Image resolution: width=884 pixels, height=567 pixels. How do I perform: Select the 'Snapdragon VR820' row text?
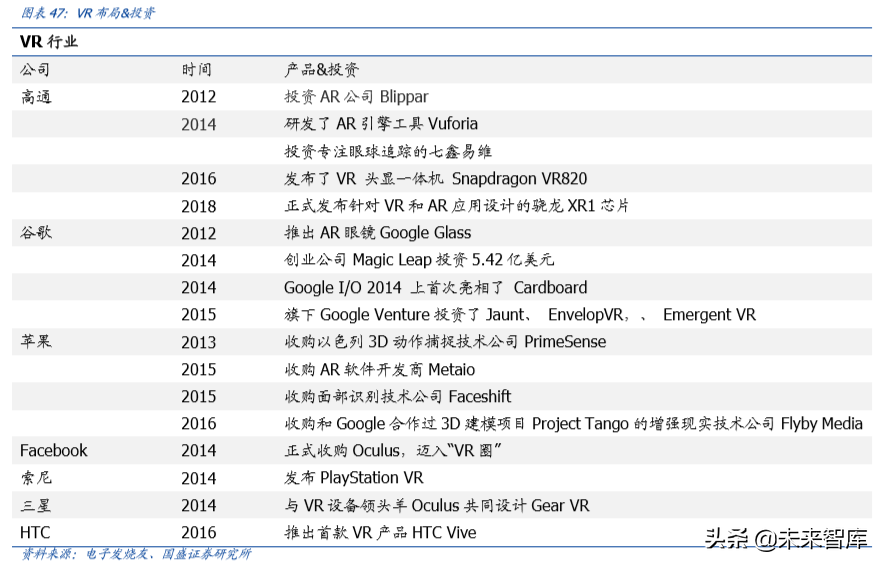click(x=435, y=179)
